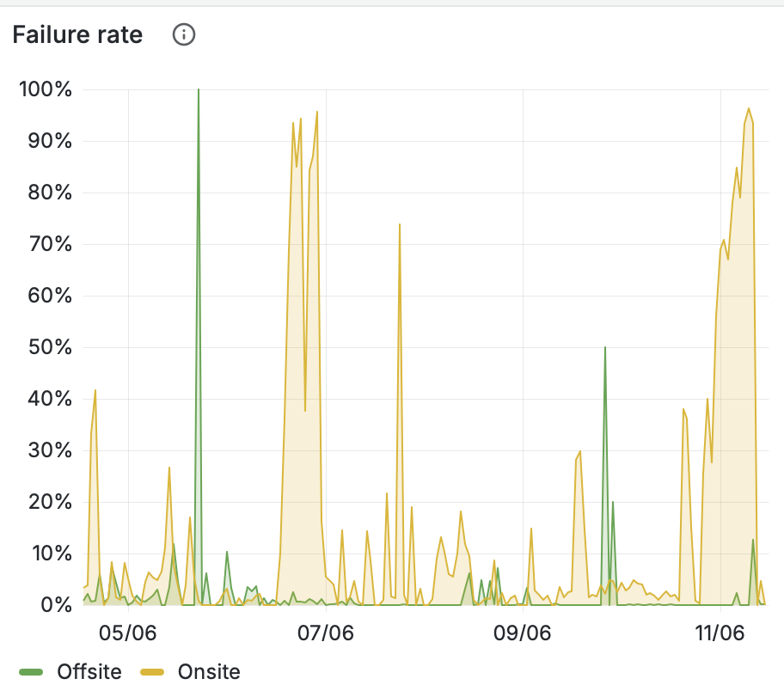Click the 07/06 x-axis date label
Image resolution: width=784 pixels, height=691 pixels.
click(325, 633)
